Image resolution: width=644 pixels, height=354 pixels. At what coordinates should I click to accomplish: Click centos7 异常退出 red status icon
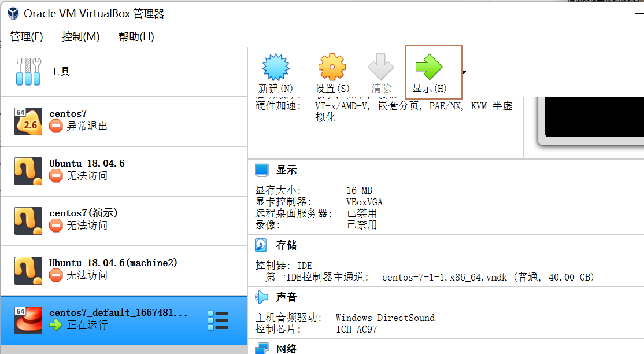pyautogui.click(x=55, y=126)
